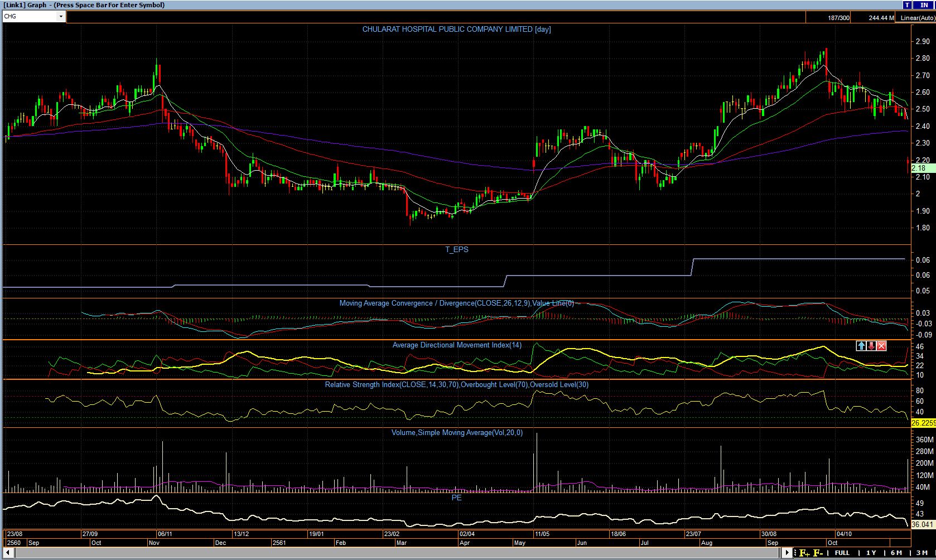This screenshot has width=936, height=560.
Task: Set chart period to 6M
Action: point(896,553)
